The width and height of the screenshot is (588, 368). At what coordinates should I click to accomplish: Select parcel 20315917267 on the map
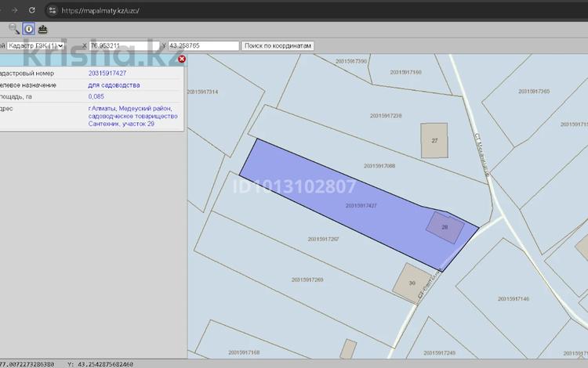(323, 239)
